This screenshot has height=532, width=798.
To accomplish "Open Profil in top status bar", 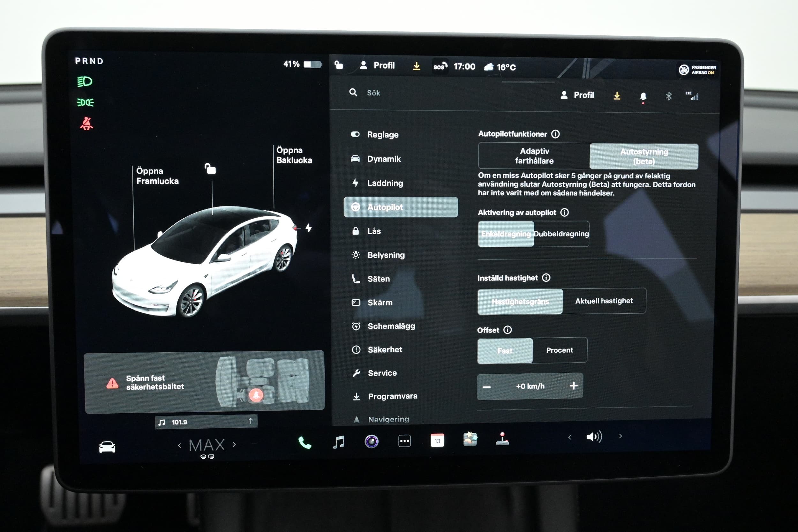I will pos(377,65).
